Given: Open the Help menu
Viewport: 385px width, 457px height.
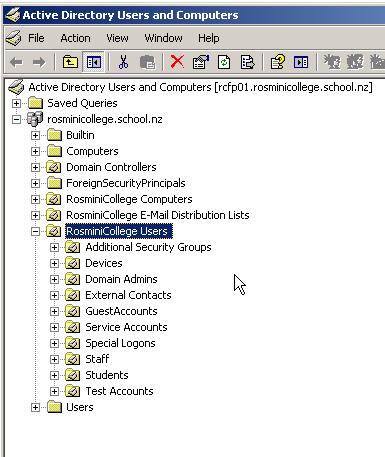Looking at the screenshot, I should pos(209,38).
